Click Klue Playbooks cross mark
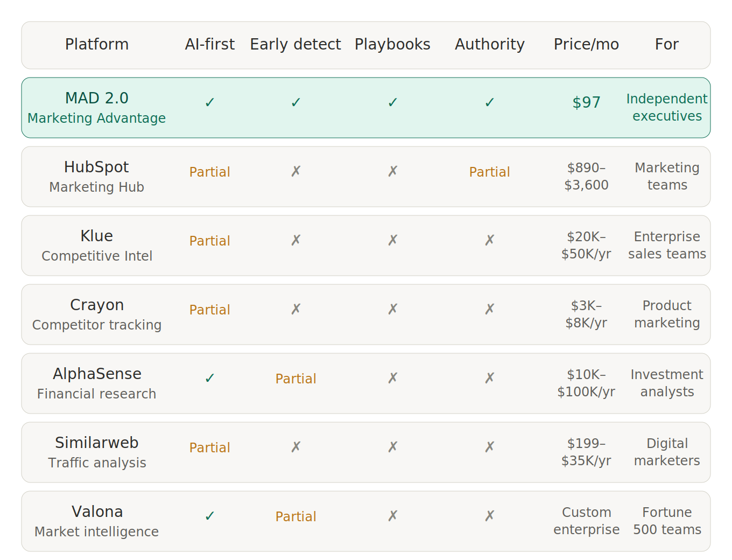Image resolution: width=732 pixels, height=560 pixels. point(393,240)
